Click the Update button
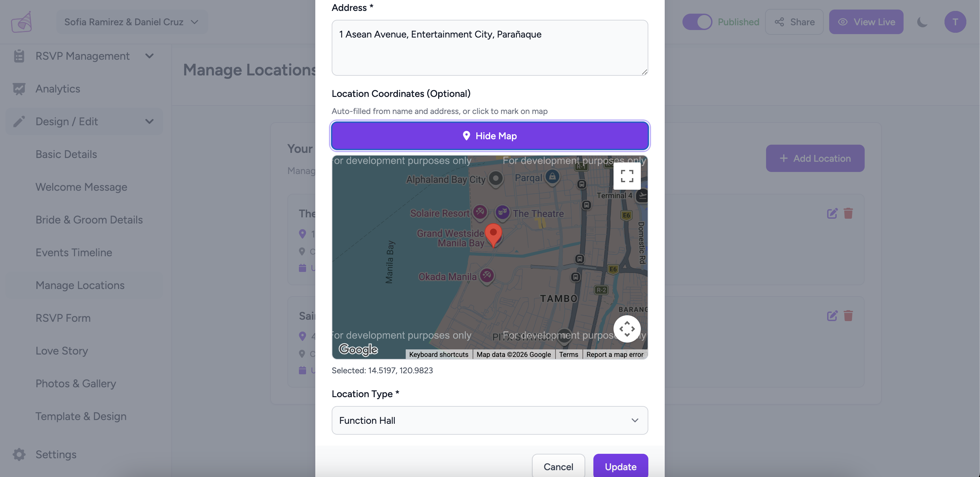Image resolution: width=980 pixels, height=477 pixels. pos(620,466)
